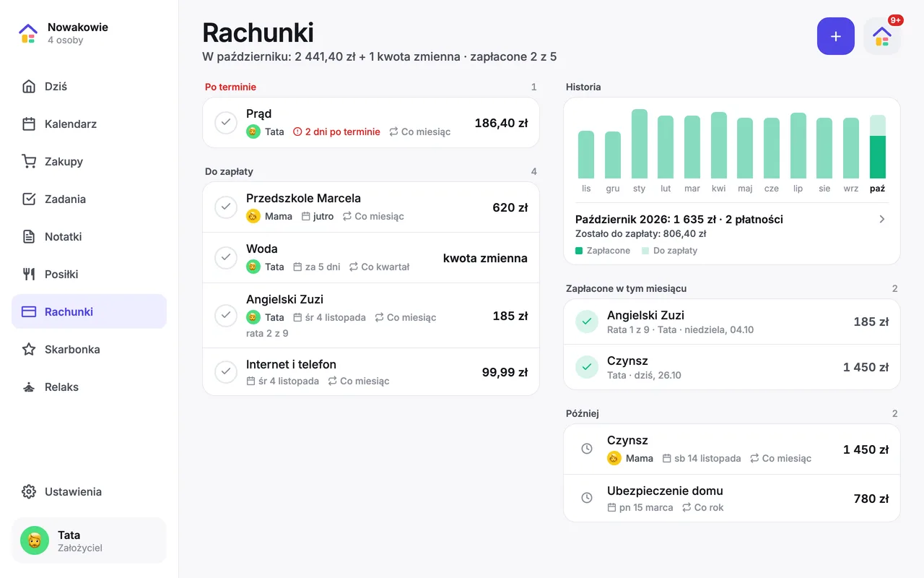Click the plus icon to add bill
The width and height of the screenshot is (924, 578).
[x=836, y=36]
